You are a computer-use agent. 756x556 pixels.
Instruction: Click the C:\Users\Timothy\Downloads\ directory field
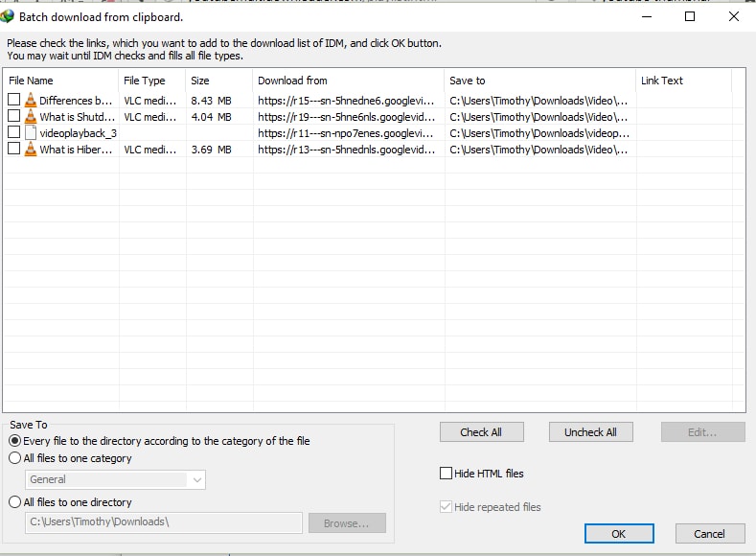point(164,522)
